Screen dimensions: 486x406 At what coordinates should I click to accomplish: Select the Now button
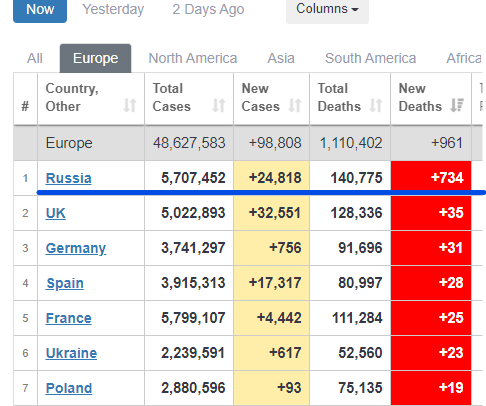pyautogui.click(x=40, y=10)
